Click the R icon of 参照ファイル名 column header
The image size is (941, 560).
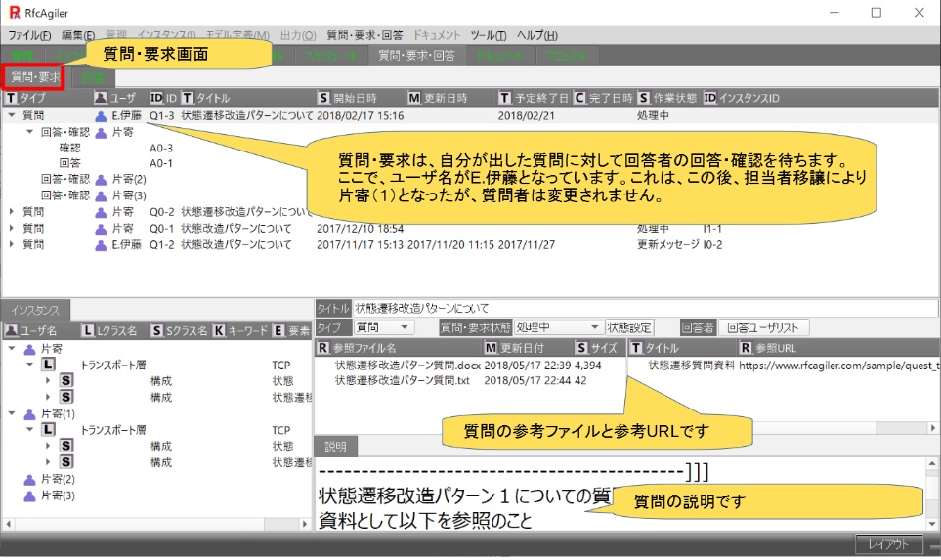pyautogui.click(x=323, y=348)
